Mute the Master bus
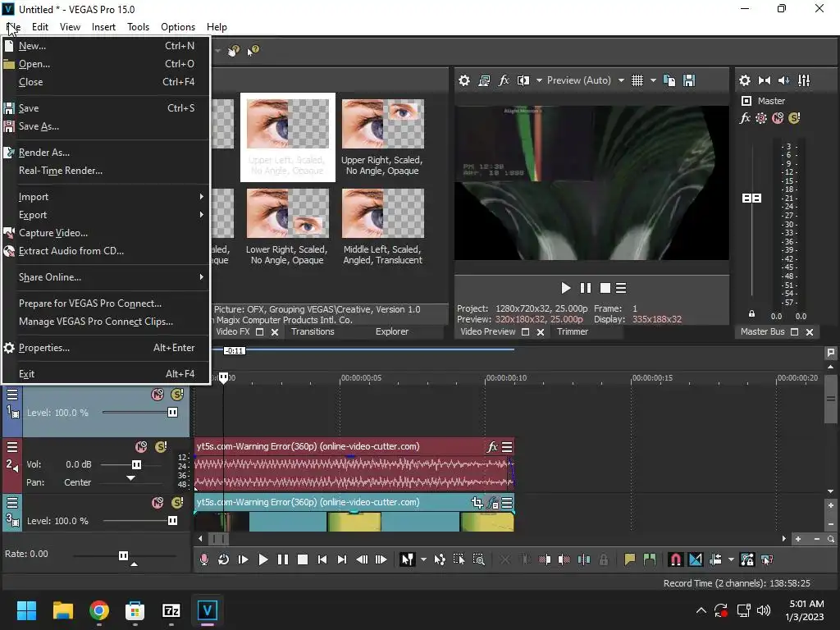Viewport: 840px width, 630px height. click(778, 118)
